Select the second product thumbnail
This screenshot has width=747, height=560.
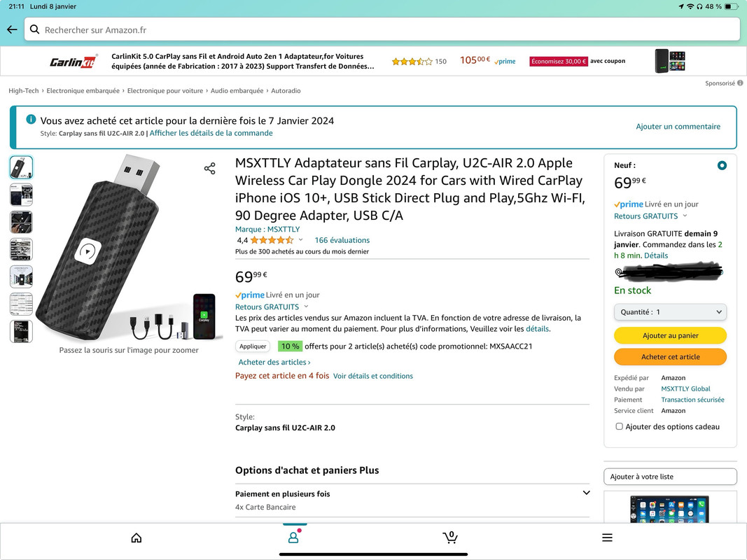[22, 195]
